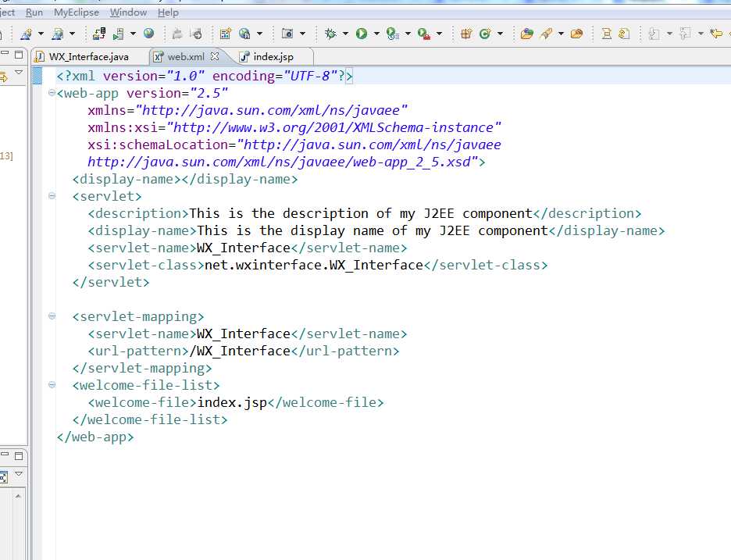Click the Run with profile icon
This screenshot has width=731, height=560.
coord(393,34)
